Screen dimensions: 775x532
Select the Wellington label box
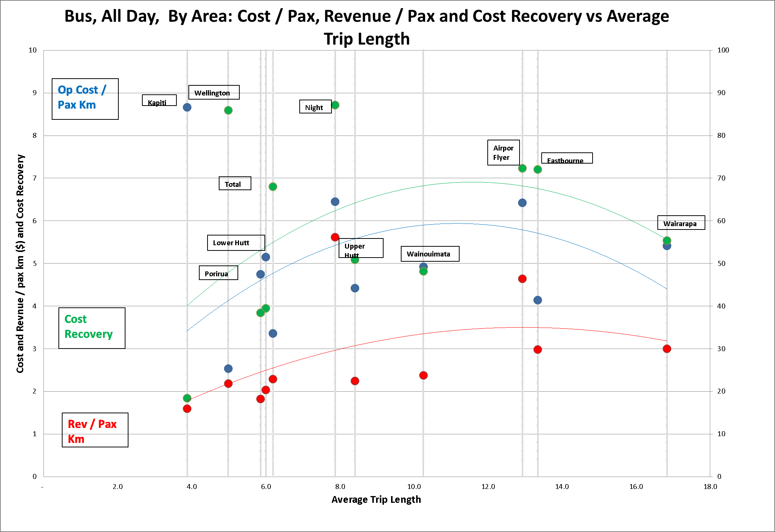214,92
